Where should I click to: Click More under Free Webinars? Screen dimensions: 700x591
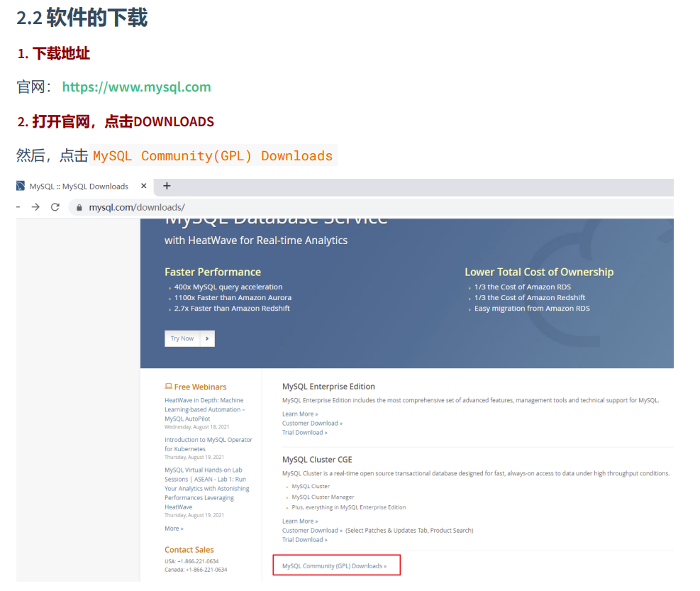pyautogui.click(x=174, y=529)
